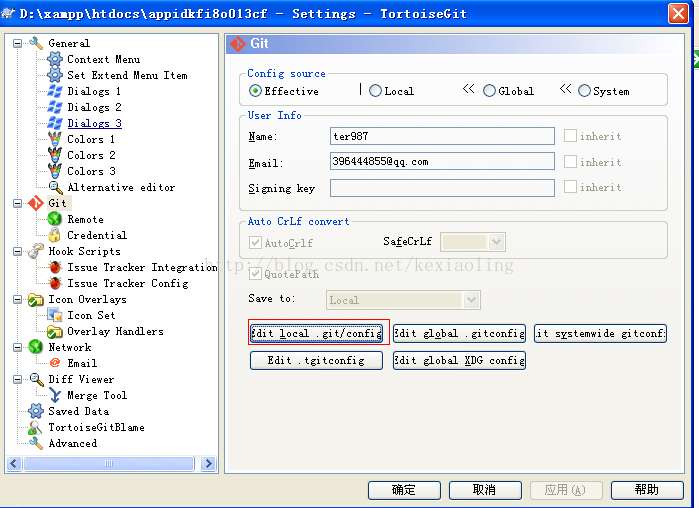Click the Issue Tracker Config bug icon

[55, 283]
